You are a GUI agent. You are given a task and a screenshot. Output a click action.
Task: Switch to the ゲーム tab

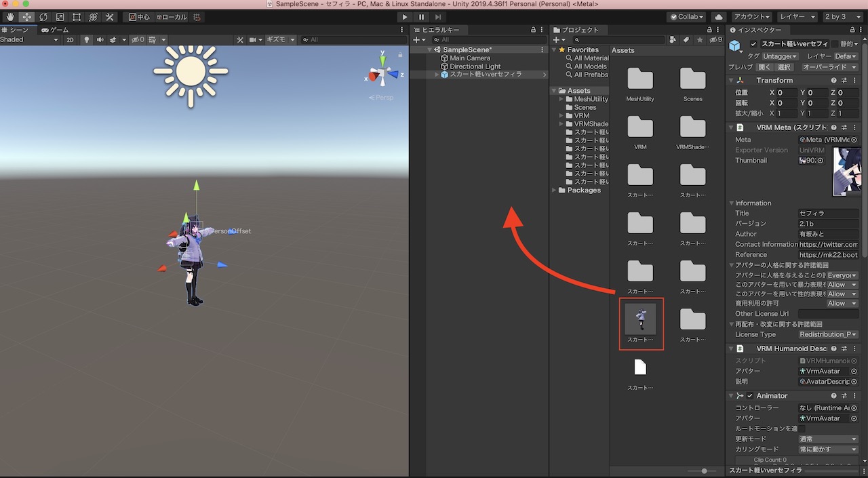pyautogui.click(x=54, y=29)
